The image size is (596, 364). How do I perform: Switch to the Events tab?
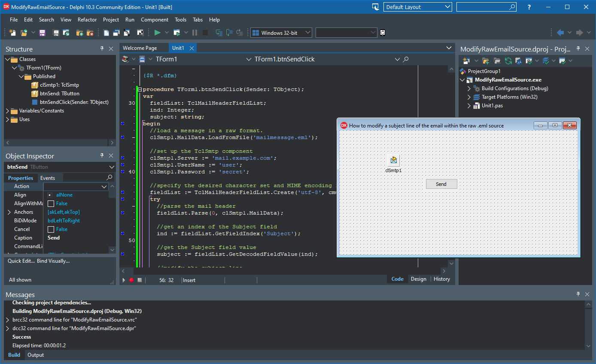(48, 178)
